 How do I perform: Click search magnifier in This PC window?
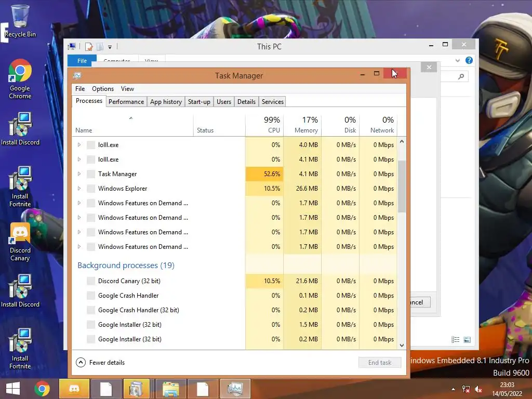tap(461, 77)
